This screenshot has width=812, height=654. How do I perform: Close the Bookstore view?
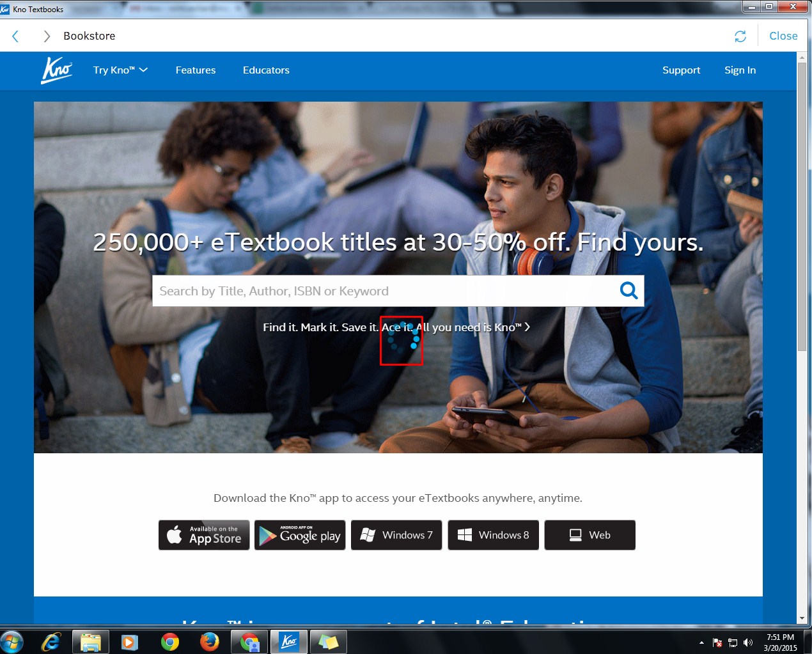783,36
